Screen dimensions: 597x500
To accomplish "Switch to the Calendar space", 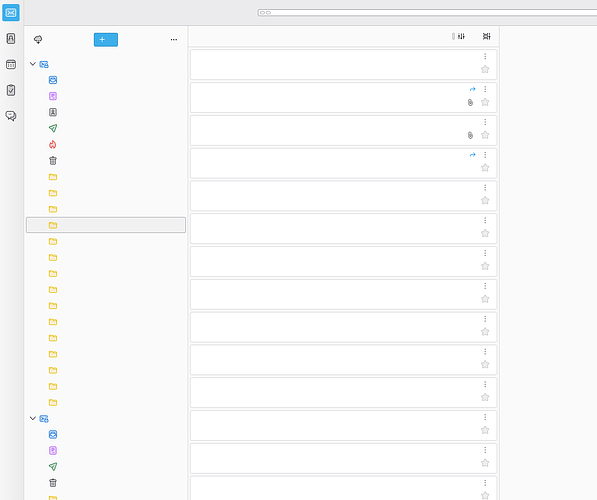I will [11, 64].
